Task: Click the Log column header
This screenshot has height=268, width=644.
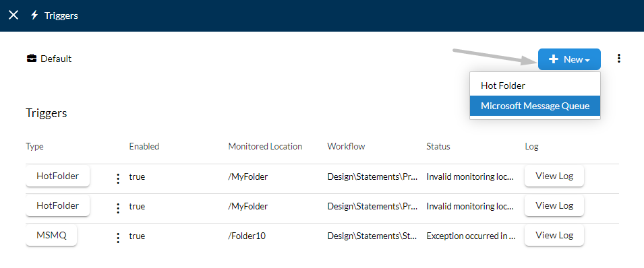Action: click(531, 147)
